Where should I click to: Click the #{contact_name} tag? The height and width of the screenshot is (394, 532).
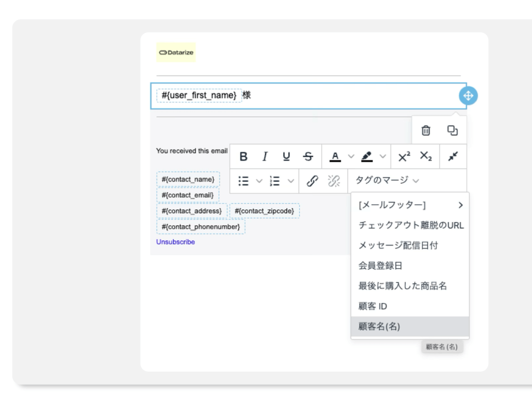click(x=188, y=180)
